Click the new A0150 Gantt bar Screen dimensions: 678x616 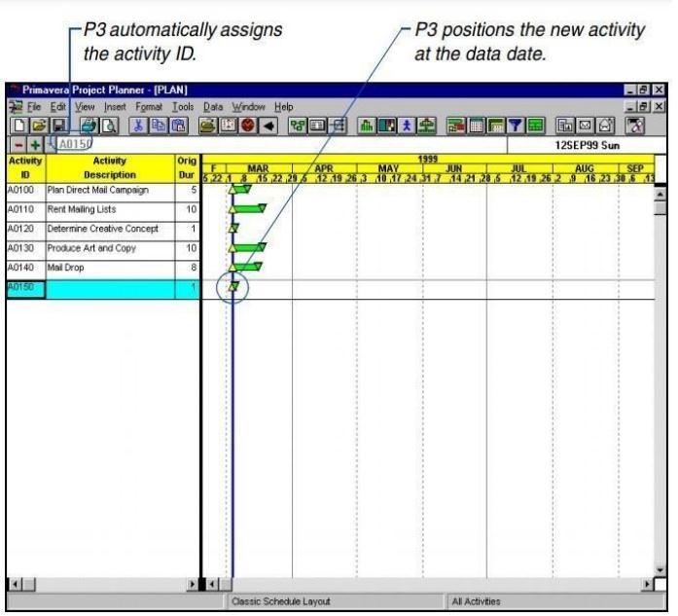[x=233, y=286]
